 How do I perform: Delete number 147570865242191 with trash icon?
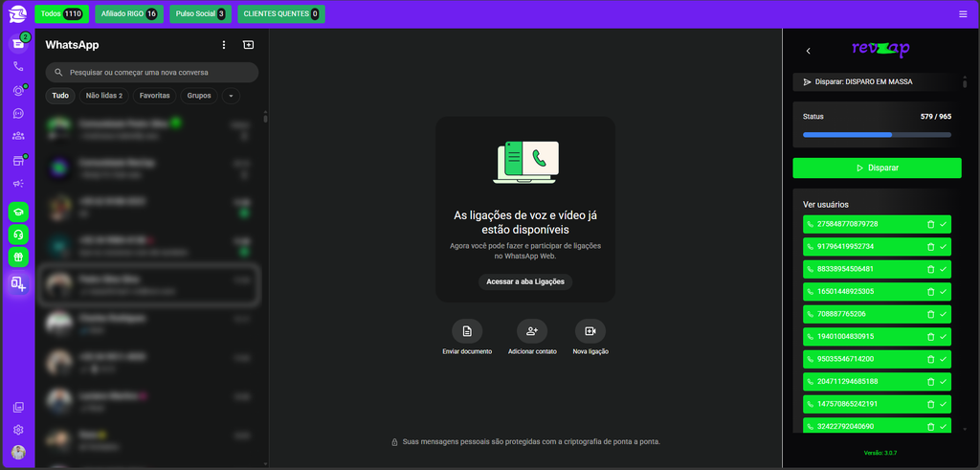[930, 404]
